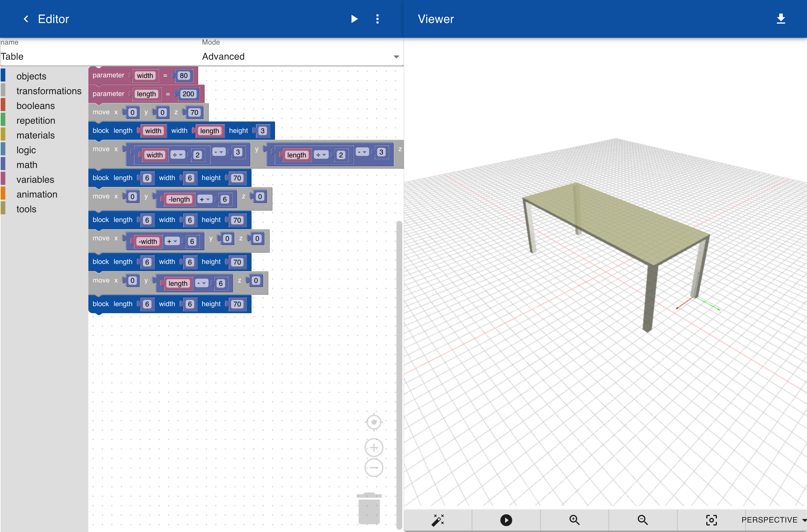Open the minus operator dropdown before y value 3
This screenshot has height=532, width=807.
(x=362, y=152)
